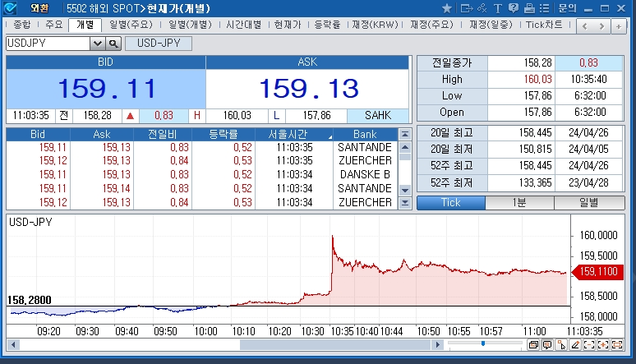
Task: Jump to bottom of quote list scroll button
Action: [x=405, y=203]
